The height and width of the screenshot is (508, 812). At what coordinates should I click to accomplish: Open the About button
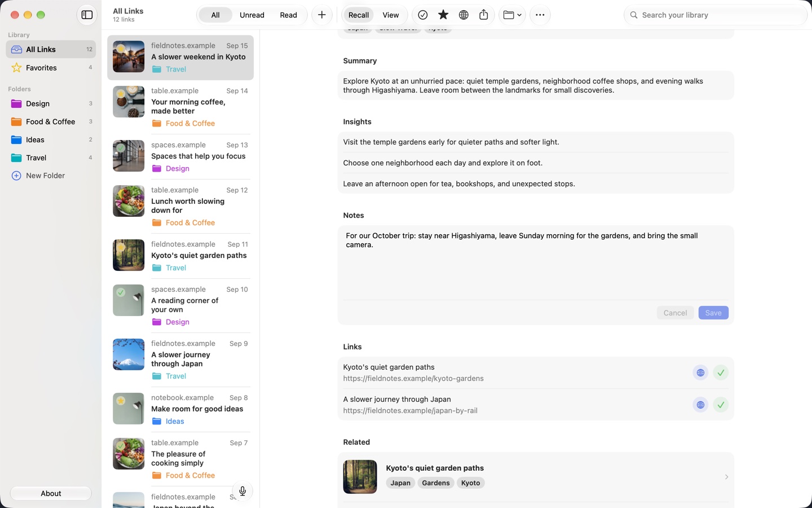51,493
